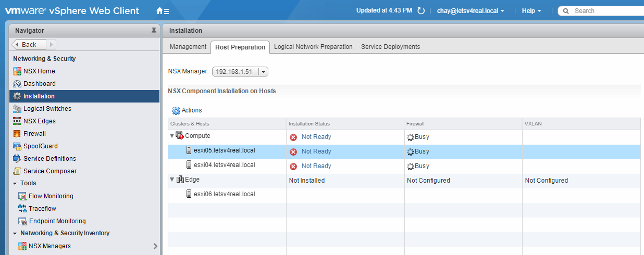Image resolution: width=644 pixels, height=255 pixels.
Task: Switch to the Service Deployments tab
Action: coord(390,47)
